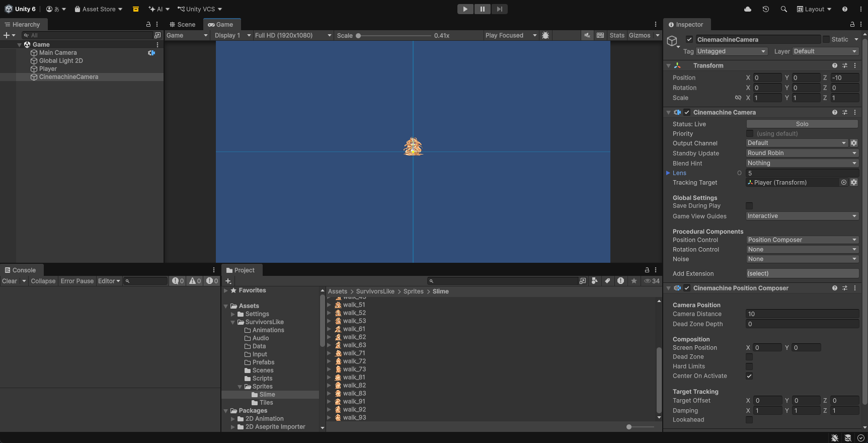This screenshot has width=868, height=443.
Task: Uncheck Center On Activate
Action: click(x=749, y=376)
